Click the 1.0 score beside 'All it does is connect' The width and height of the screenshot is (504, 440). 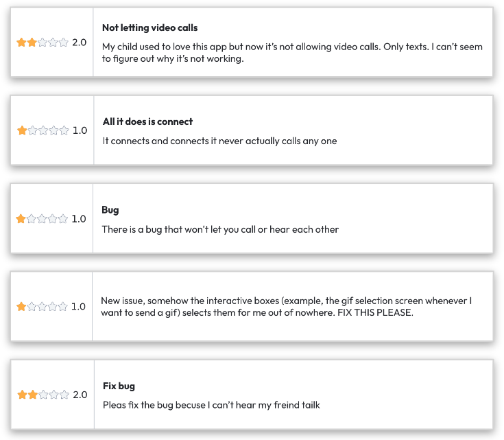point(80,130)
